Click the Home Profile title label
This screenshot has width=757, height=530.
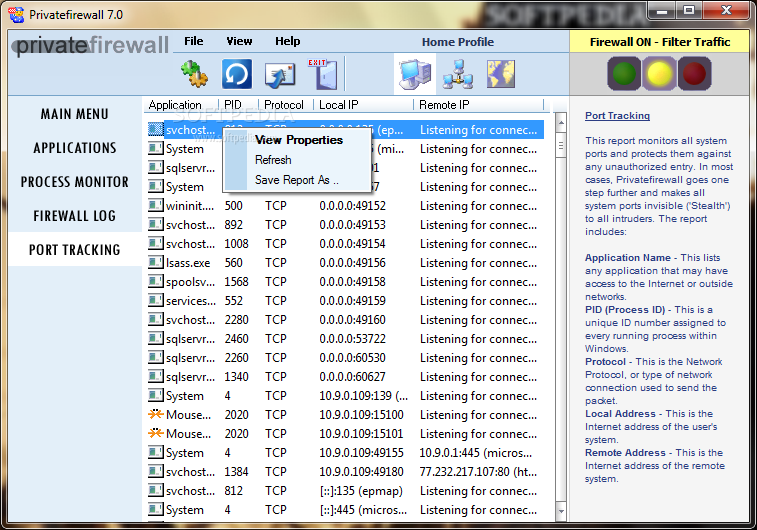[458, 42]
